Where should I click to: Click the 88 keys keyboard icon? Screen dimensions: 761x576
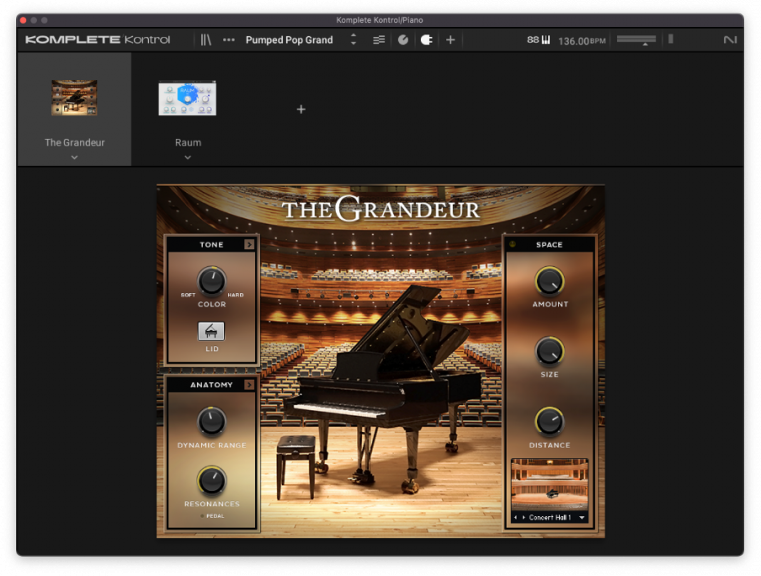539,40
